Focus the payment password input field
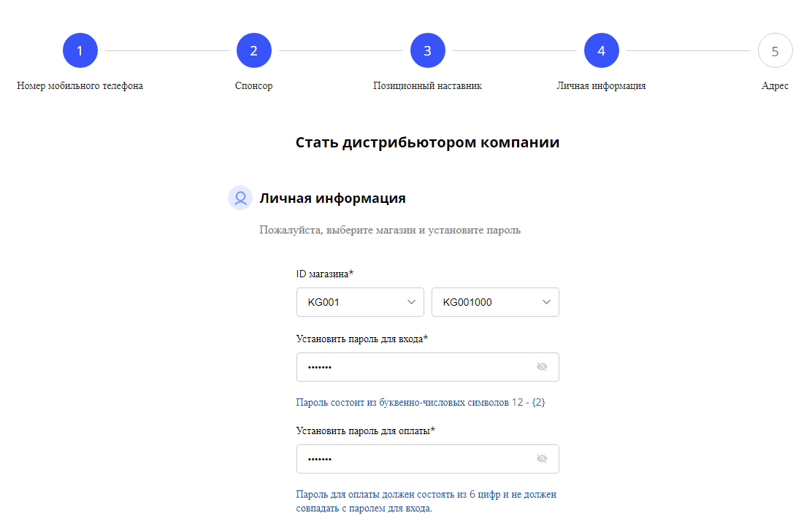Screen dimensions: 812x529 tap(413, 459)
